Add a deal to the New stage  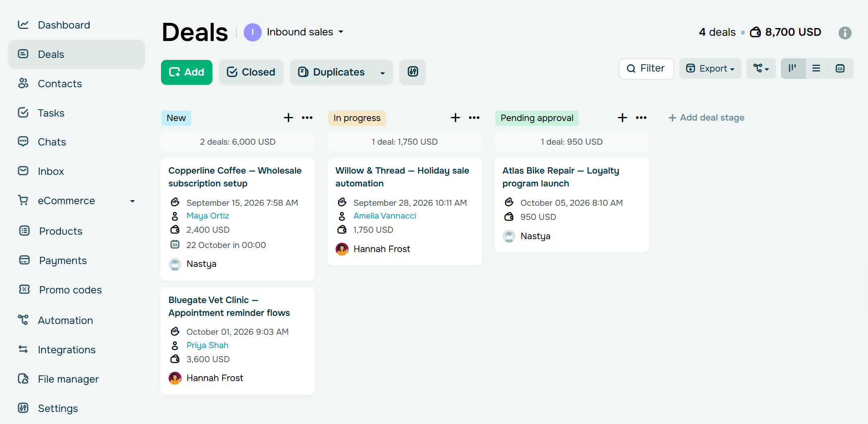click(x=288, y=118)
